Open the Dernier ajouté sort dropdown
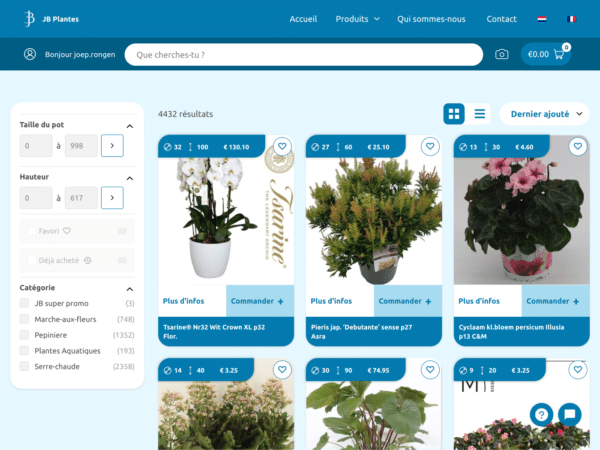This screenshot has width=600, height=450. coord(544,114)
